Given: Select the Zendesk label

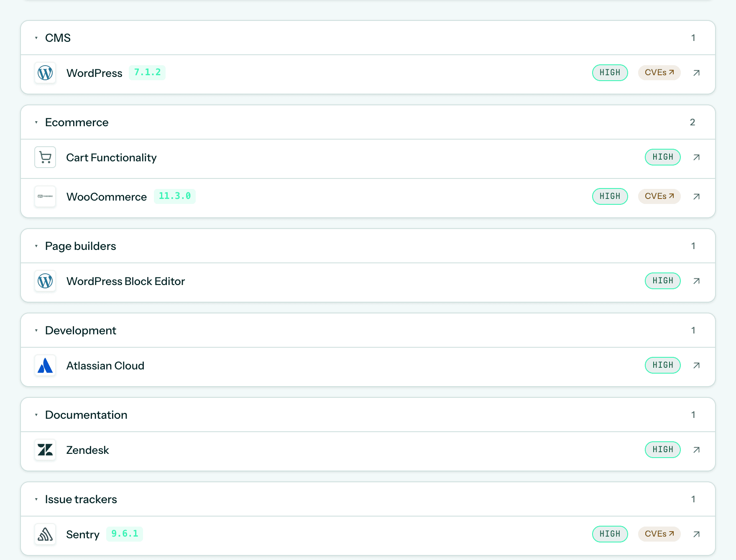Looking at the screenshot, I should click(87, 450).
